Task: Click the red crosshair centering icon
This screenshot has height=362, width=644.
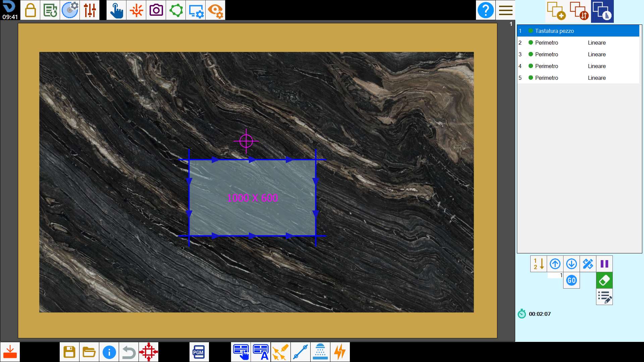Action: (x=149, y=352)
